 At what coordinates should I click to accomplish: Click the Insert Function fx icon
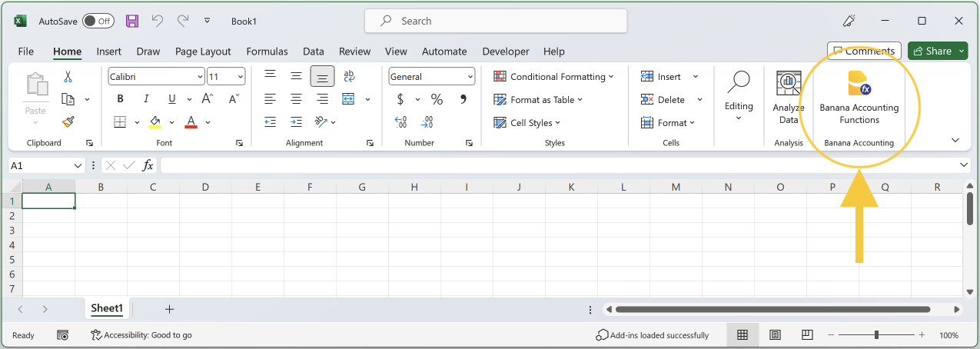click(x=148, y=165)
